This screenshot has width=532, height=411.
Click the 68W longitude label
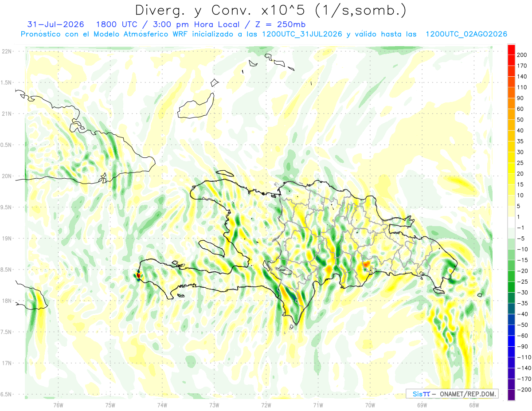click(474, 404)
